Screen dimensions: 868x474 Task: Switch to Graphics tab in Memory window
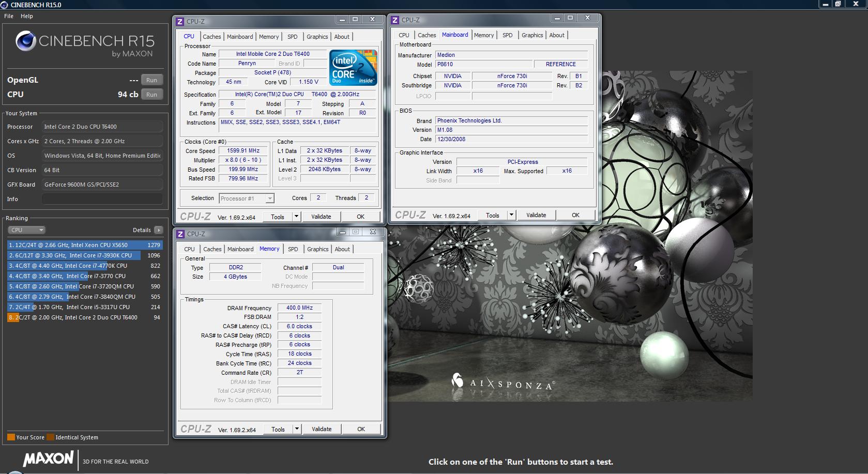(x=318, y=249)
